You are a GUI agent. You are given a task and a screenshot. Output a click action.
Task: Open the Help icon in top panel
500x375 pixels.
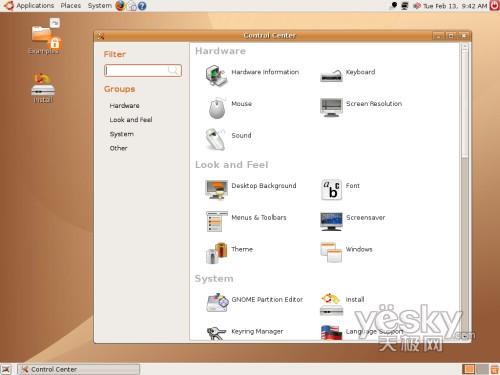[x=142, y=6]
